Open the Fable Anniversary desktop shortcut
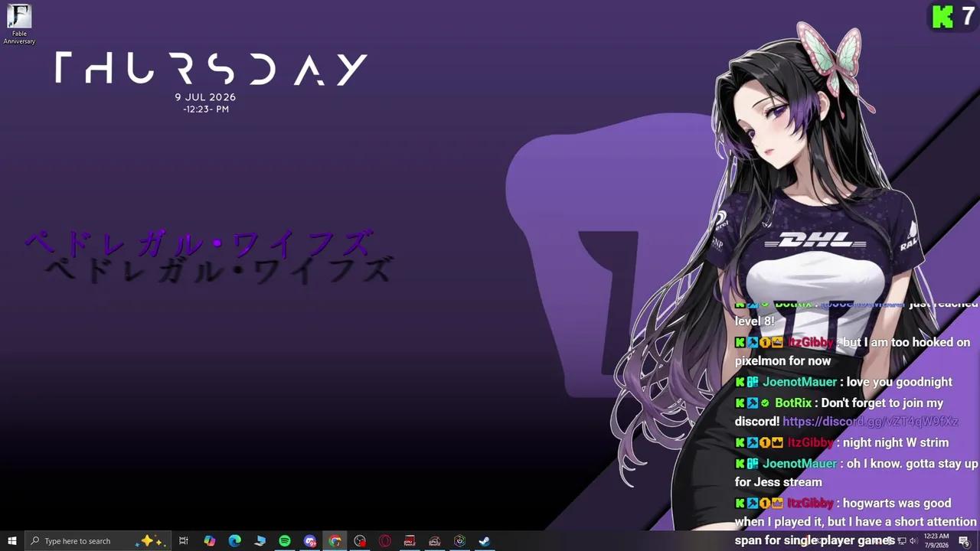Image resolution: width=980 pixels, height=551 pixels. 19,24
